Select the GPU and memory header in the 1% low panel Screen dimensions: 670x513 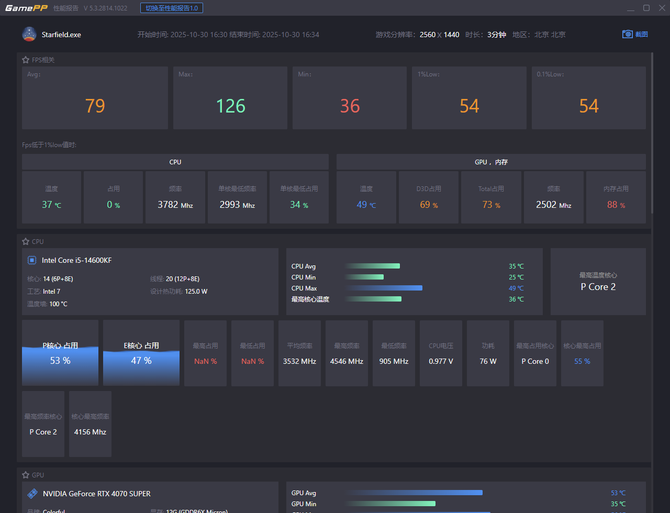[490, 161]
